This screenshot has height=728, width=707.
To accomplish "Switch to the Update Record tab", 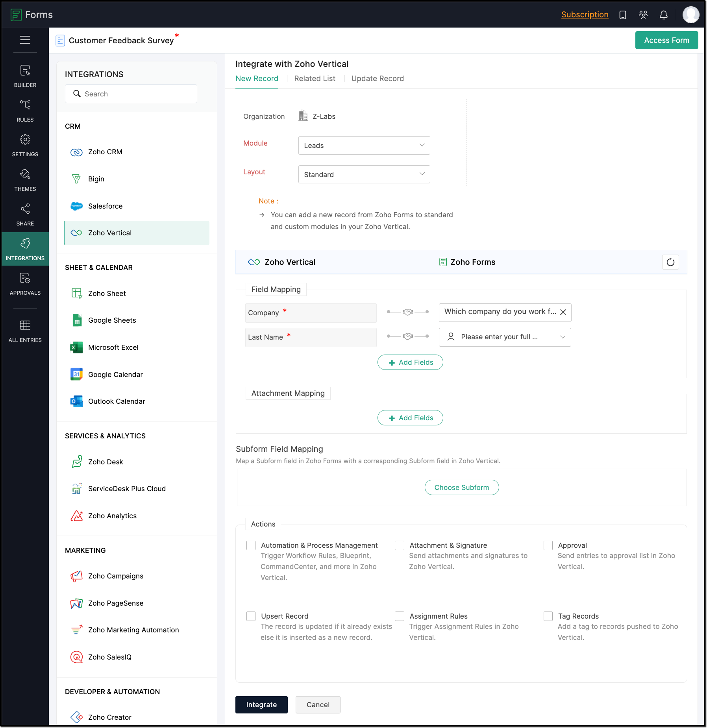I will tap(377, 79).
